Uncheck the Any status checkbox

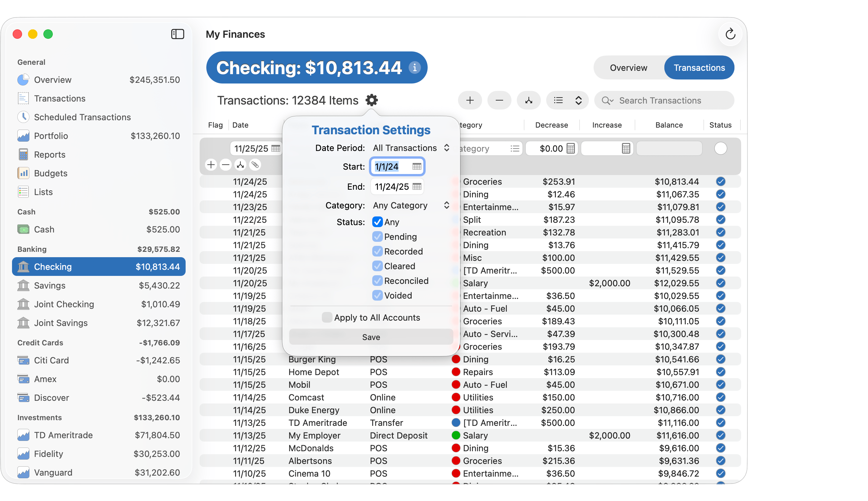377,222
